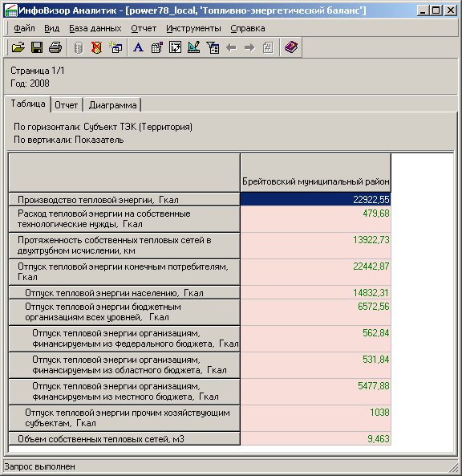
Task: Select the highlighted cell 22922,55
Action: 315,199
